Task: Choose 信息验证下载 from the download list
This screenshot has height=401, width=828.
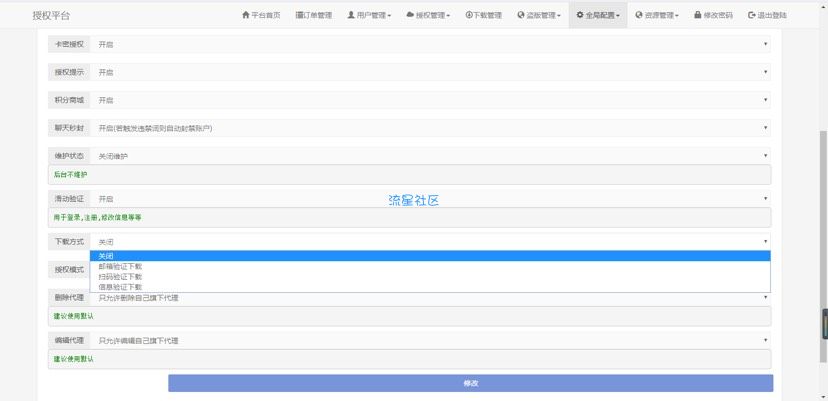Action: (430, 287)
